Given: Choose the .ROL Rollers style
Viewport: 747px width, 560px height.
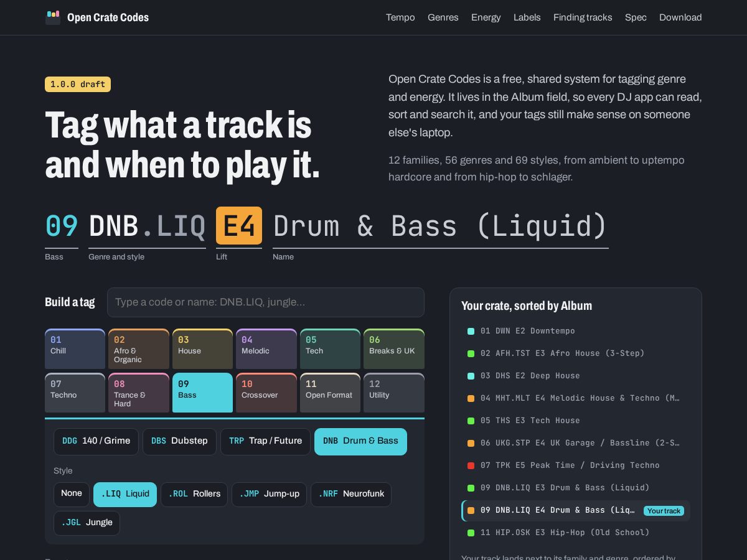Looking at the screenshot, I should coord(194,494).
